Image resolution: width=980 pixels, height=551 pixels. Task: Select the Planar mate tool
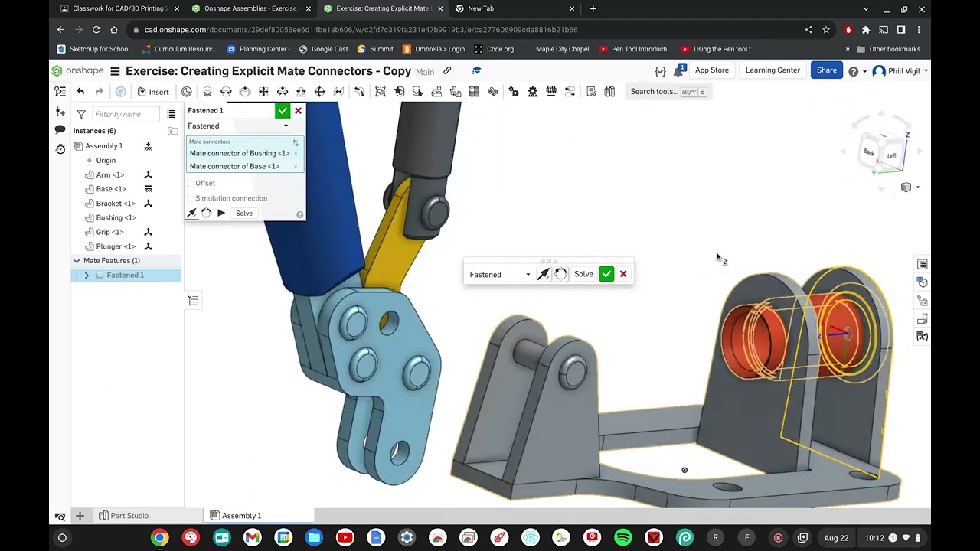pyautogui.click(x=263, y=92)
